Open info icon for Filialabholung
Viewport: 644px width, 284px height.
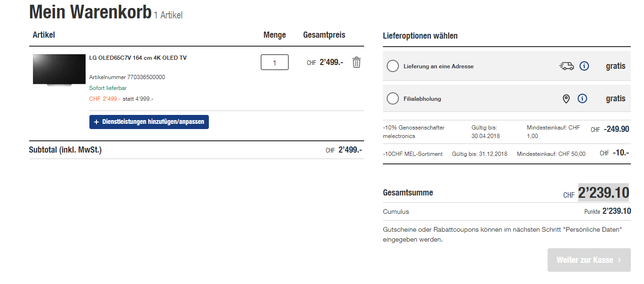click(x=582, y=99)
